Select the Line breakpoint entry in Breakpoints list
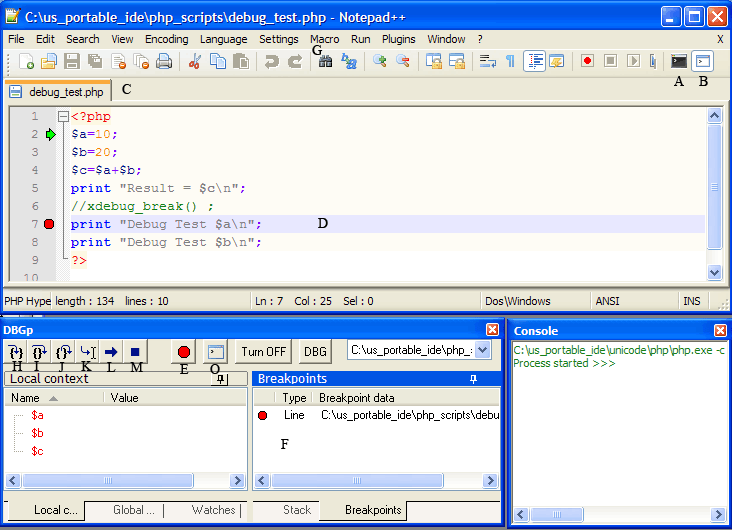The width and height of the screenshot is (732, 530). pos(377,415)
